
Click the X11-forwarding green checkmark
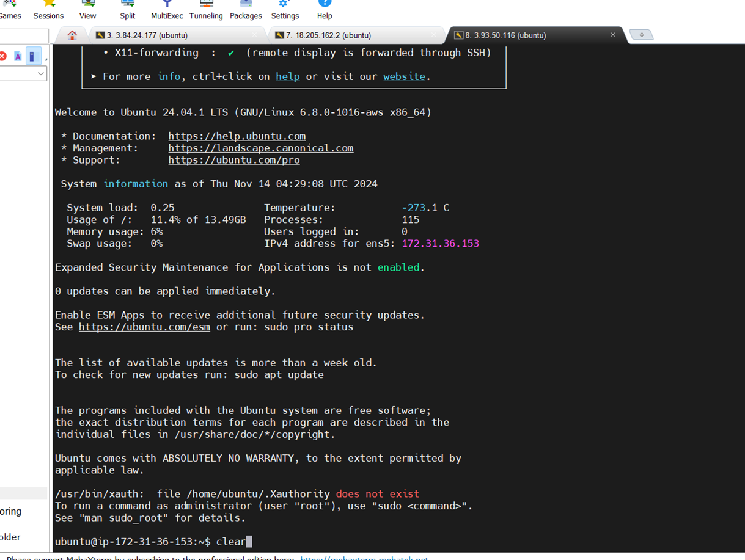pos(231,53)
